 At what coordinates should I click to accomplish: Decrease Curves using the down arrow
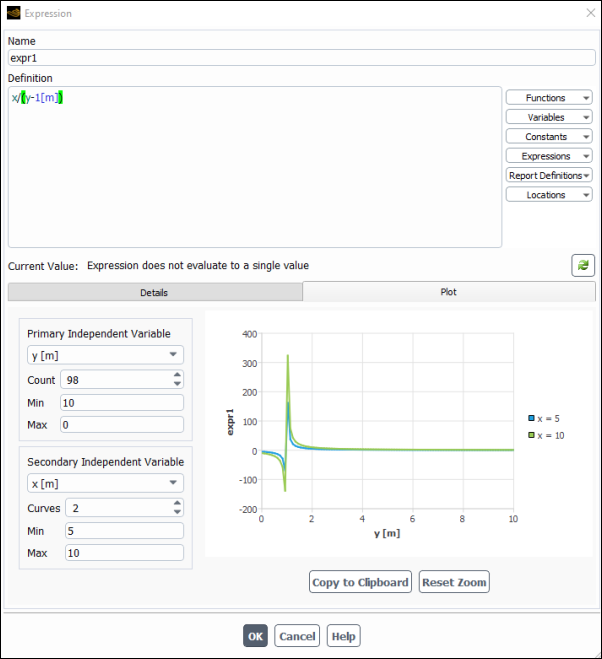coord(177,512)
